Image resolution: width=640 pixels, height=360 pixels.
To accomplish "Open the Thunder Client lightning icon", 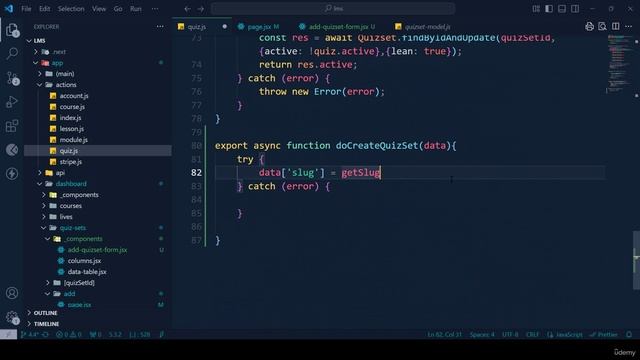I will (x=12, y=173).
